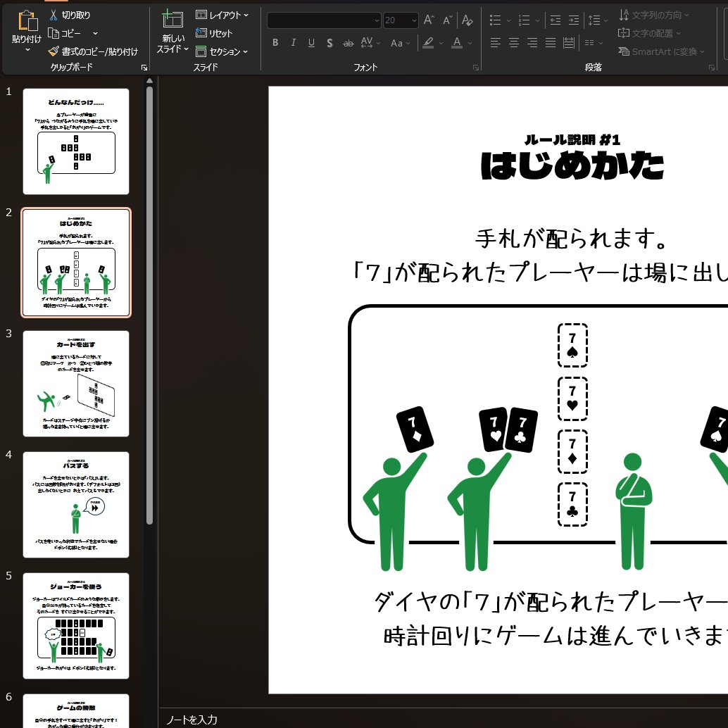Toggle text Shadow (S) formatting
The height and width of the screenshot is (728, 728).
(330, 43)
